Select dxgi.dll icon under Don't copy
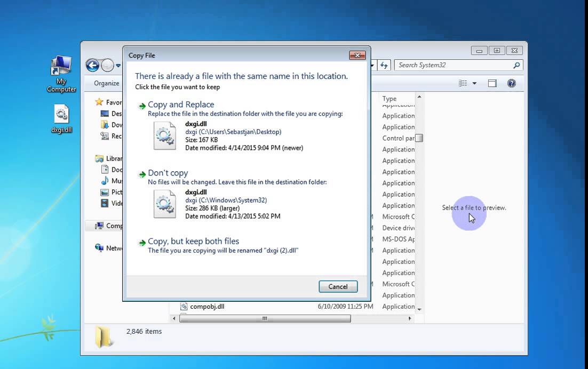Image resolution: width=588 pixels, height=369 pixels. [x=165, y=204]
